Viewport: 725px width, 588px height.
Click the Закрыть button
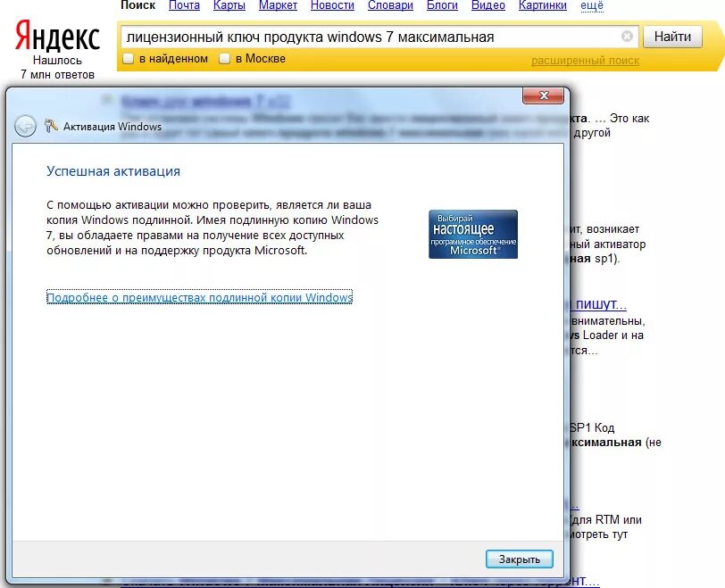pyautogui.click(x=520, y=559)
